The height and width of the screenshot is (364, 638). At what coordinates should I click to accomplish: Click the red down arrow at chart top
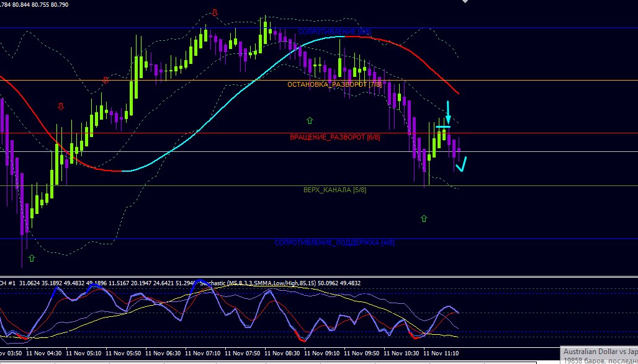(215, 12)
